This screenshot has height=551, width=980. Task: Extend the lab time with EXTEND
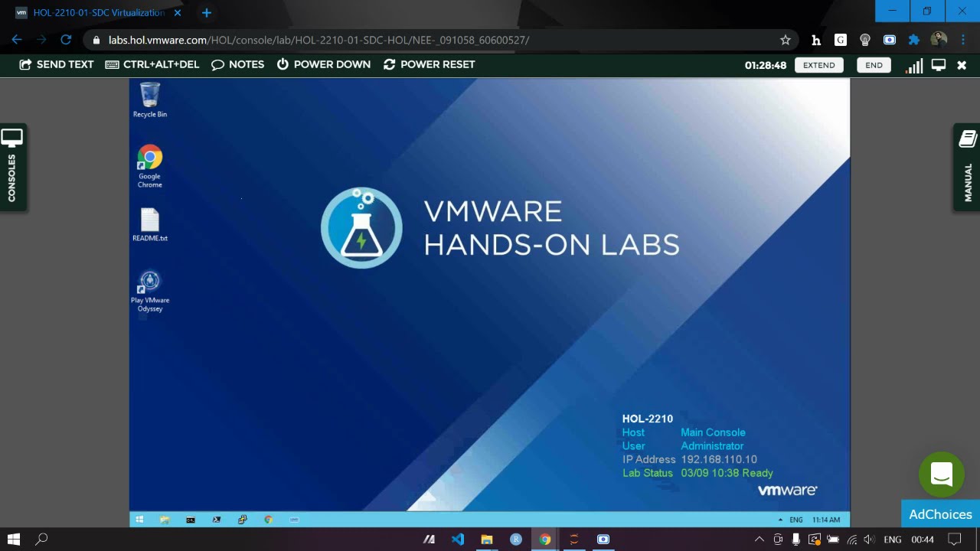(x=819, y=65)
